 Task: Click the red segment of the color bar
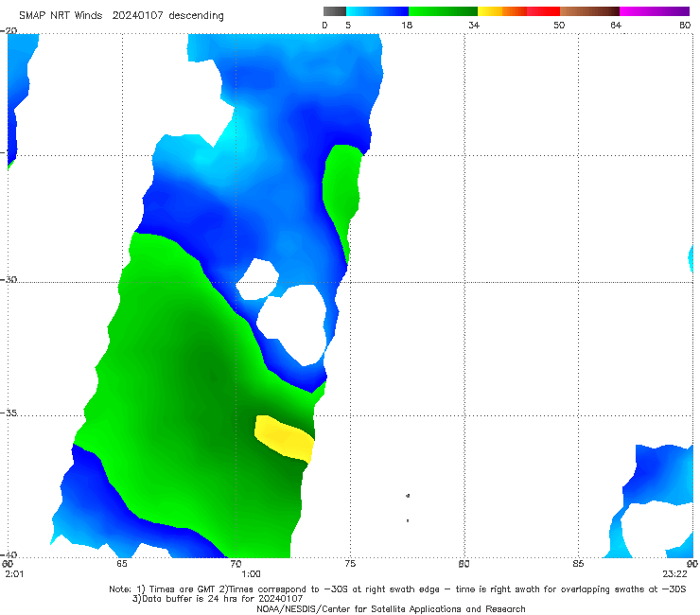point(543,11)
